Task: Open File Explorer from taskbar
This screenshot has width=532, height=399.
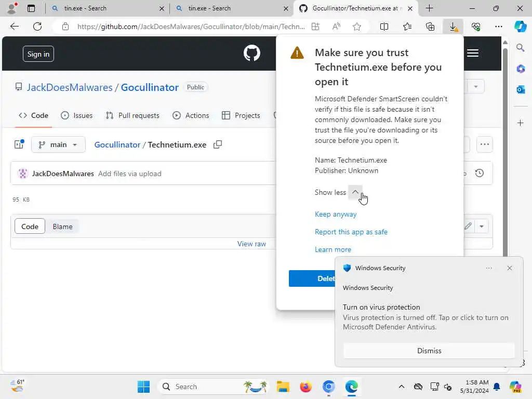Action: [x=283, y=387]
